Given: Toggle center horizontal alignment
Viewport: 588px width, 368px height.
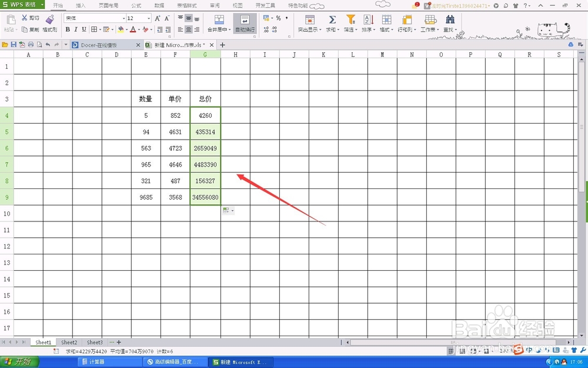Looking at the screenshot, I should pyautogui.click(x=189, y=29).
